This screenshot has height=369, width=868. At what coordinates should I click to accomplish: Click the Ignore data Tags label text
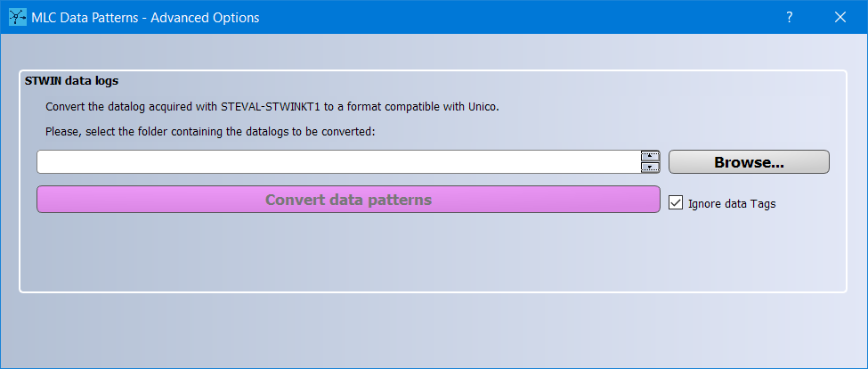(732, 204)
